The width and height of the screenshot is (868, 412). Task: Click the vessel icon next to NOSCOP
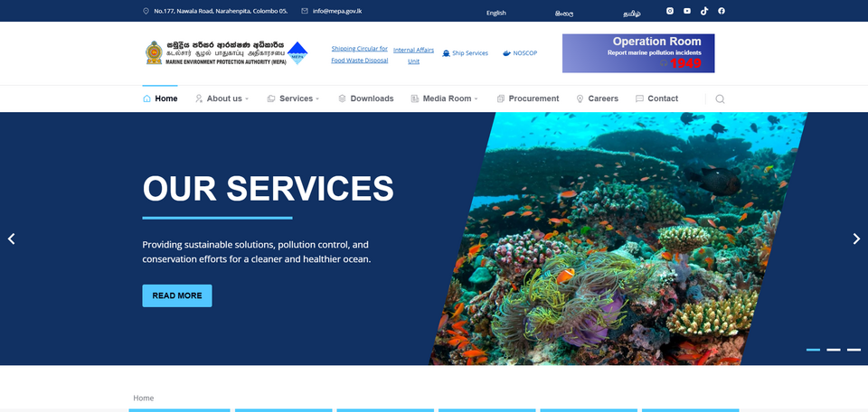[506, 53]
